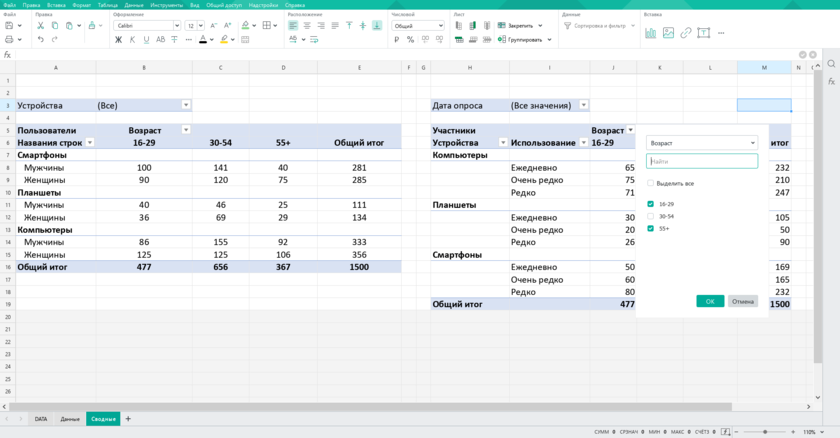This screenshot has width=840, height=438.
Task: Toggle bold formatting (Ж)
Action: point(118,40)
